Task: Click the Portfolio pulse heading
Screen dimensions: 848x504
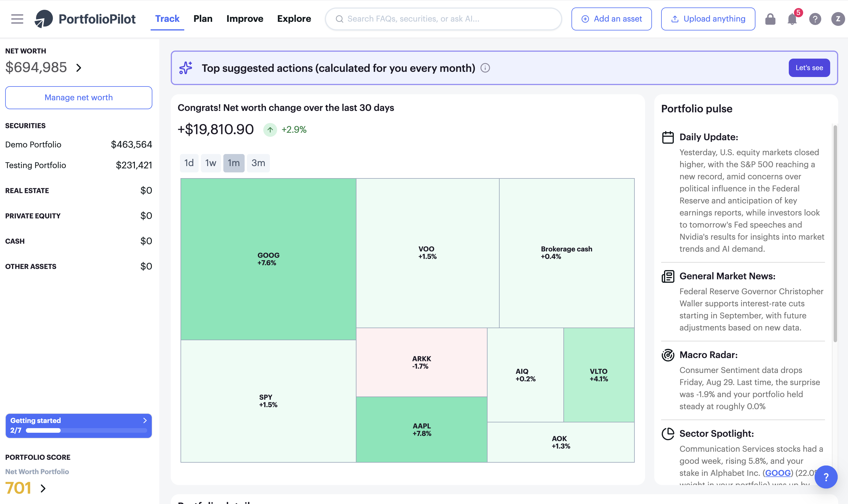Action: [697, 109]
